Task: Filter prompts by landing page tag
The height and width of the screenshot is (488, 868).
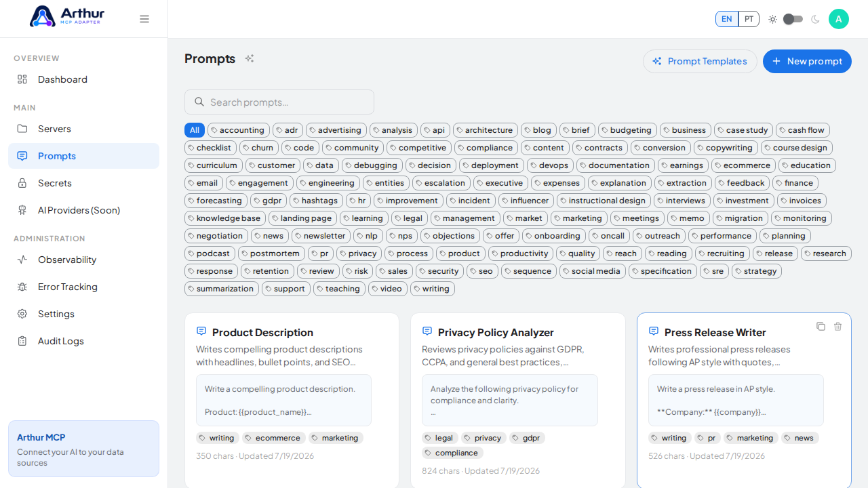Action: click(302, 218)
